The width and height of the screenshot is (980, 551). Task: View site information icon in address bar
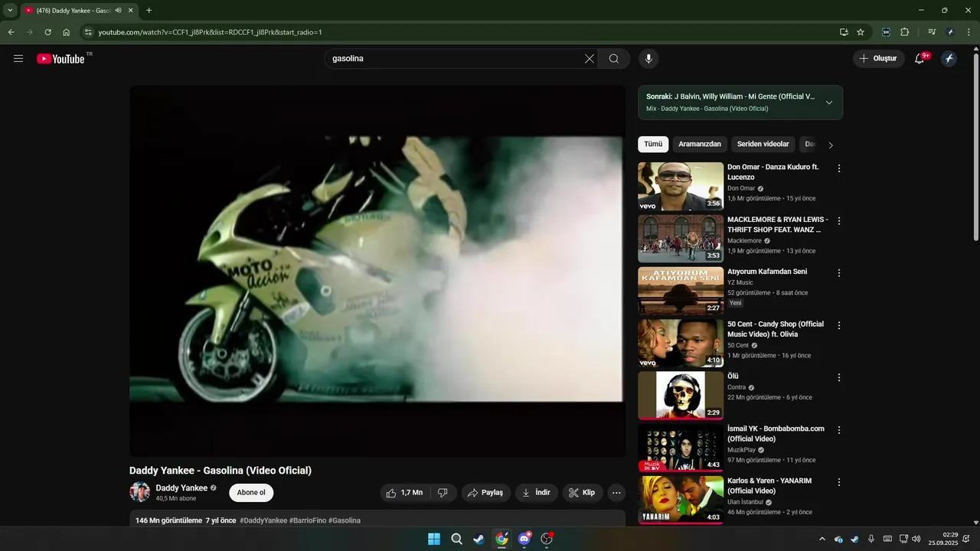coord(88,32)
